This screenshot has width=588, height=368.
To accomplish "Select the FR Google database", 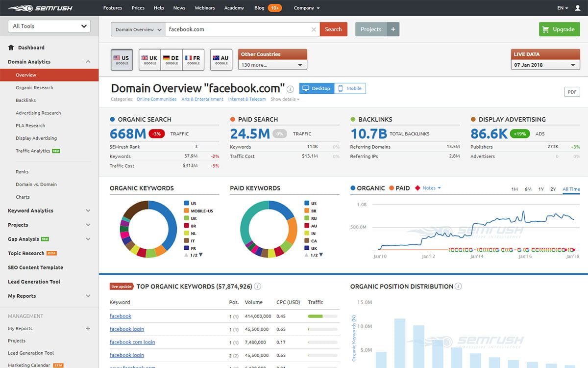I will pos(193,60).
